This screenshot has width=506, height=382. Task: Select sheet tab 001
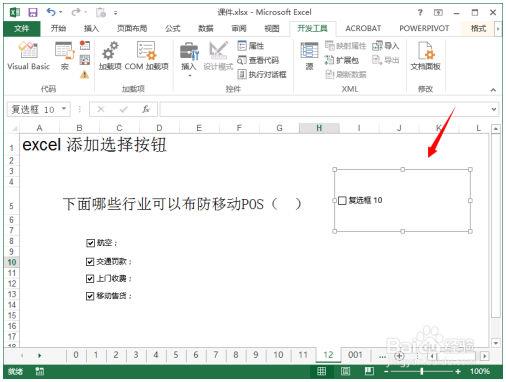coord(355,355)
